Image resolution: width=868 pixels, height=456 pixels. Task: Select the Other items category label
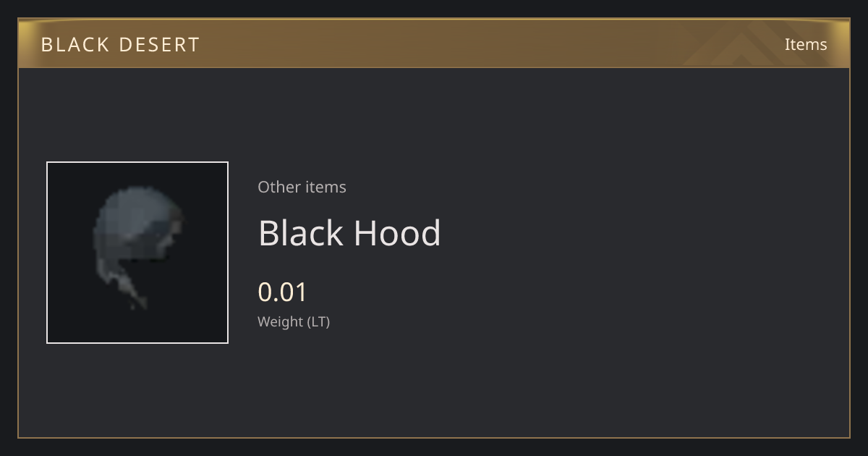click(x=302, y=187)
